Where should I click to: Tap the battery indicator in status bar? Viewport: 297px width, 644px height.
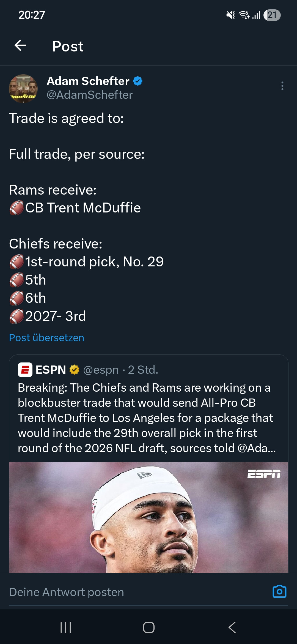click(272, 15)
